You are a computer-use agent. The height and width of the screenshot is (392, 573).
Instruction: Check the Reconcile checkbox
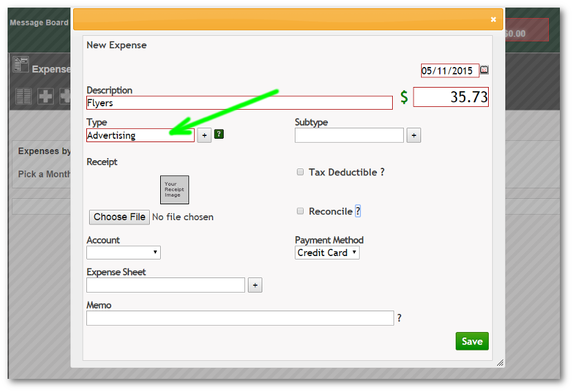(300, 211)
